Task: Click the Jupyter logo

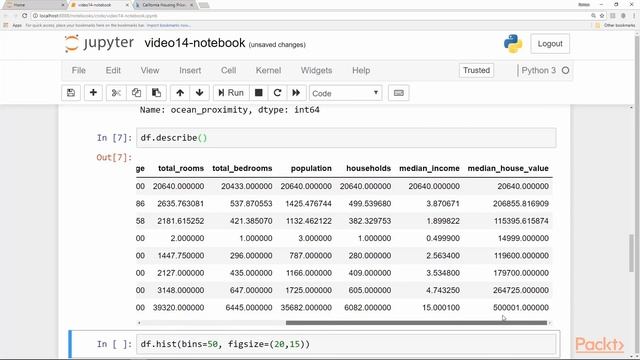Action: (99, 43)
